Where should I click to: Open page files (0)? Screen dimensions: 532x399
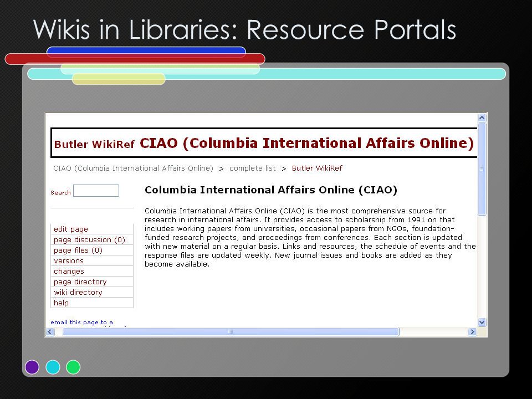(x=78, y=250)
